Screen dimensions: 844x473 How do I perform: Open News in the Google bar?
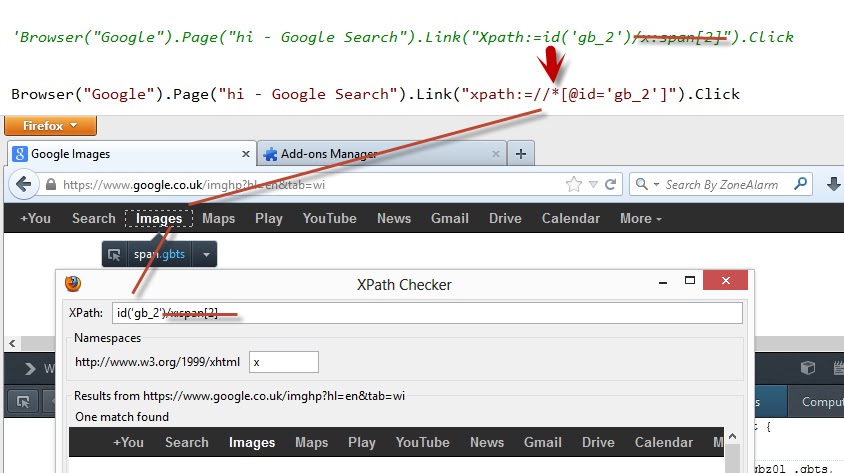click(x=394, y=218)
